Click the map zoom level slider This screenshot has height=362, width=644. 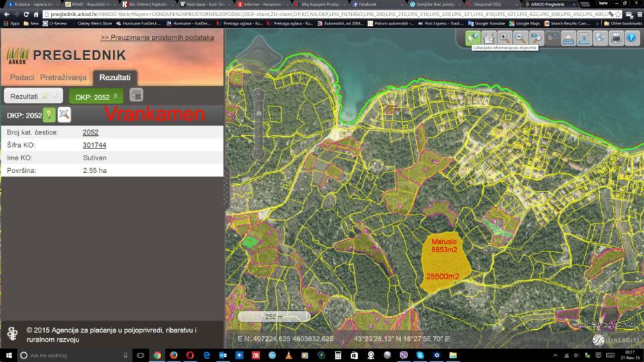coord(259,111)
